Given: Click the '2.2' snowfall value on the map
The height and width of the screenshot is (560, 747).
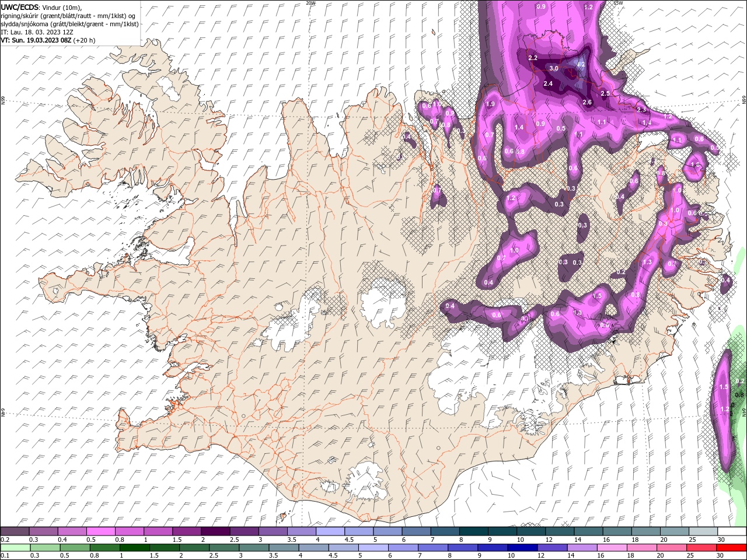Looking at the screenshot, I should 532,58.
